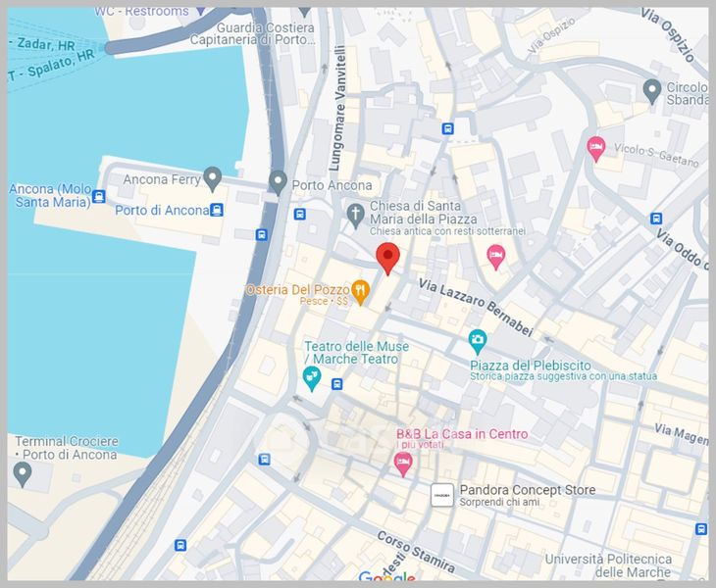Click the red location pin marker
The width and height of the screenshot is (716, 588).
pos(387,258)
